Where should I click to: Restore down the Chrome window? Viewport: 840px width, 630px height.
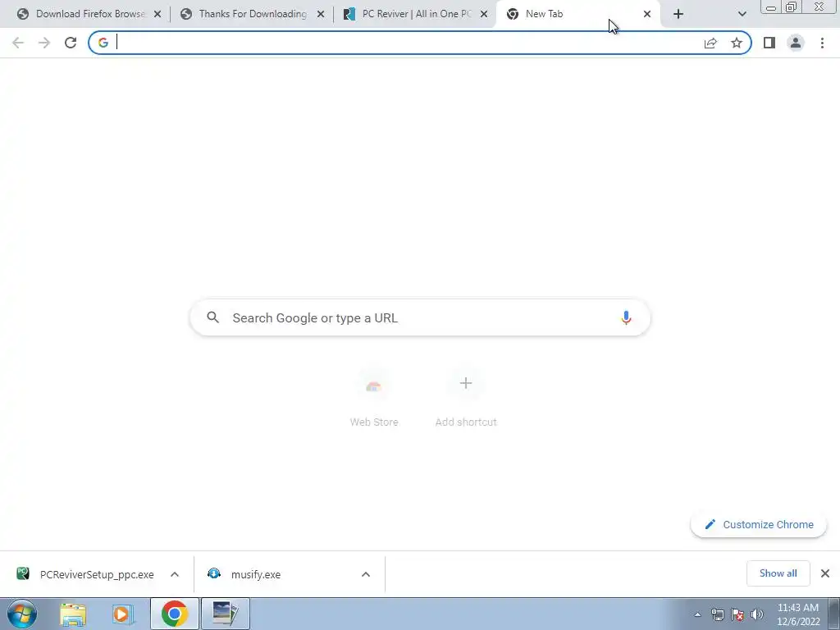(791, 7)
